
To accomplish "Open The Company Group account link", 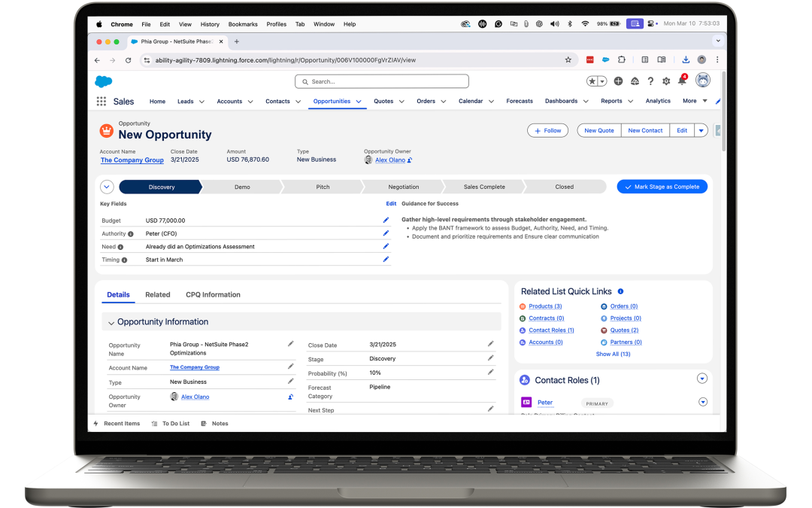I will (132, 160).
